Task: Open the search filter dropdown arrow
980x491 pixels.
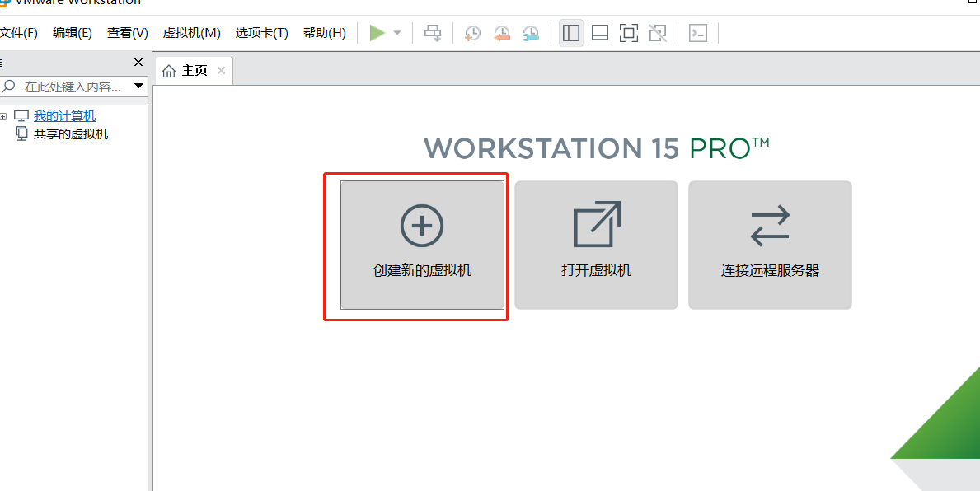Action: click(138, 87)
